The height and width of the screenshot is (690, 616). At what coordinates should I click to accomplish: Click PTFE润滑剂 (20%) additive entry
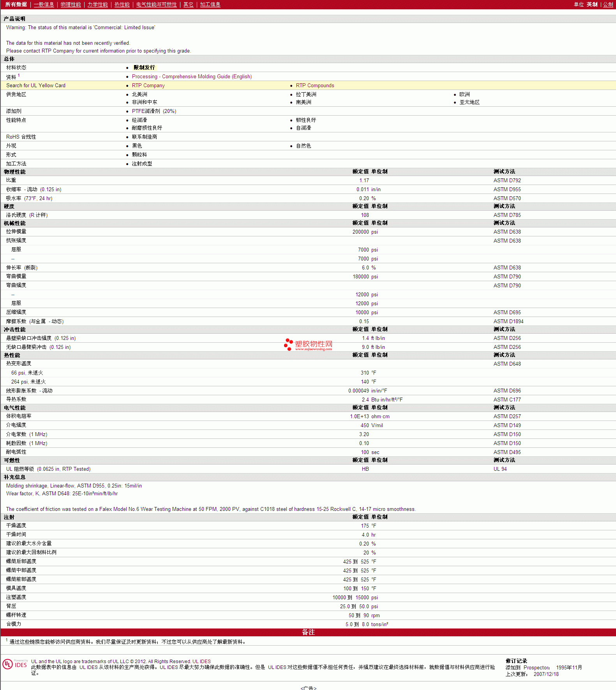154,111
